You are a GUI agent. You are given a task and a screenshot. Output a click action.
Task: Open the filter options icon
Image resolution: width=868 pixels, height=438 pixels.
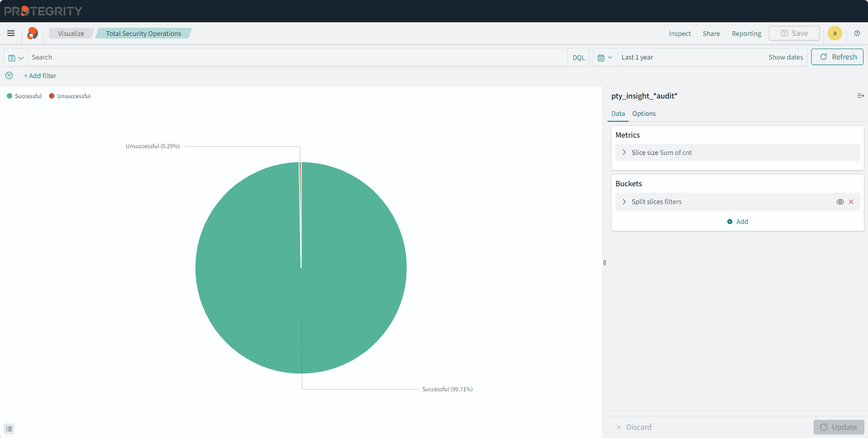pos(9,75)
